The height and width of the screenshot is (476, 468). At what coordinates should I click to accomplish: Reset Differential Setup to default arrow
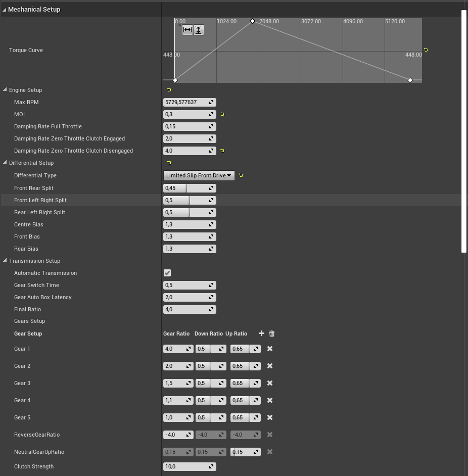(x=169, y=163)
